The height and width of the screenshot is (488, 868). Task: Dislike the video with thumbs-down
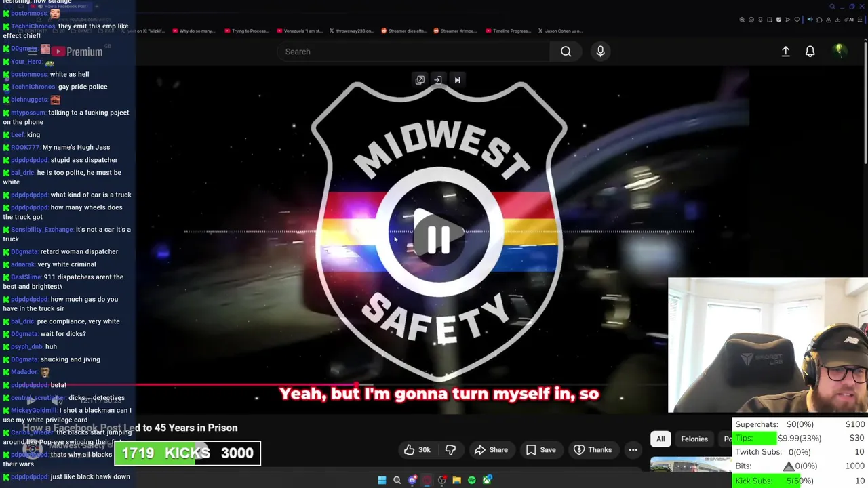coord(450,450)
